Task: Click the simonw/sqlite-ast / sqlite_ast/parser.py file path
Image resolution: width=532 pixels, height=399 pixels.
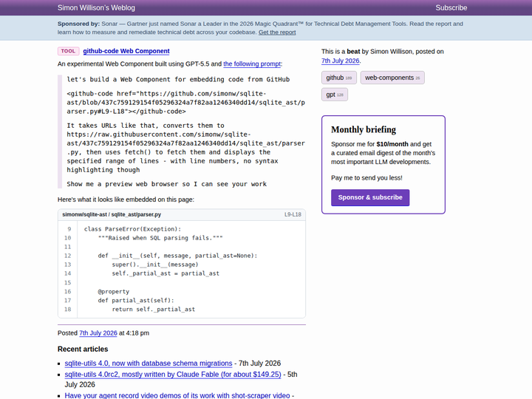Action: pos(112,215)
